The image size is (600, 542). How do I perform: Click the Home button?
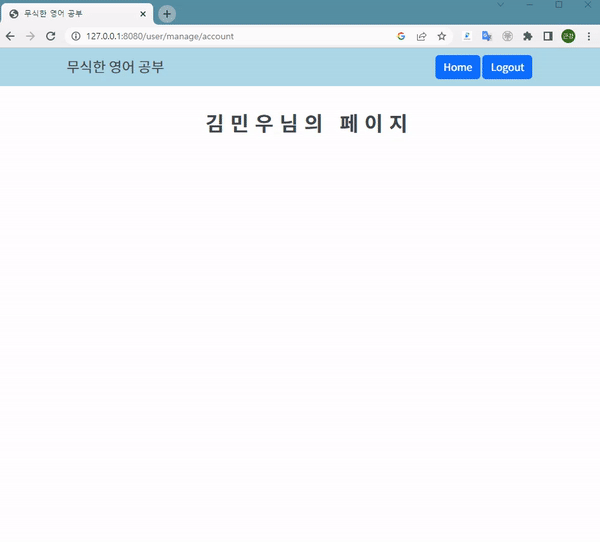point(458,67)
